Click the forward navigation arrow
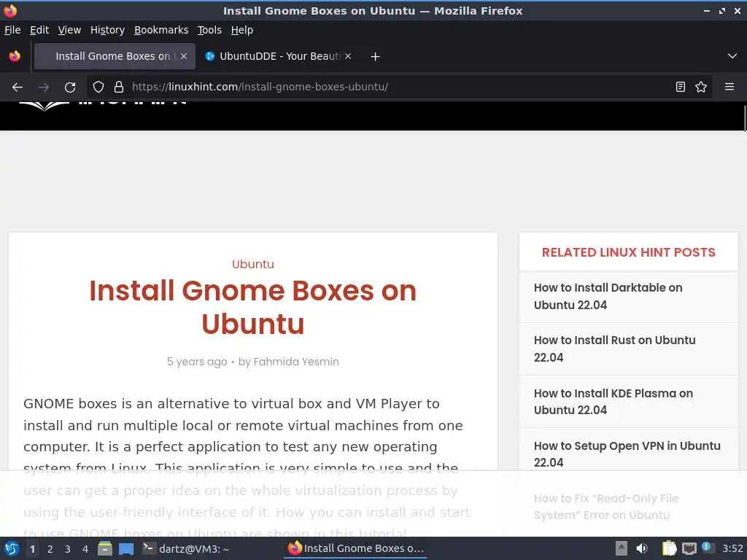The image size is (747, 560). (44, 87)
